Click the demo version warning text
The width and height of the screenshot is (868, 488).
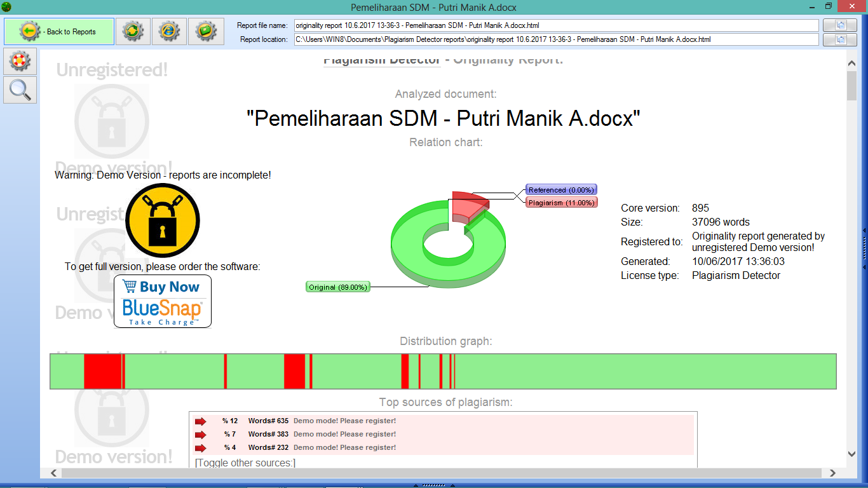pyautogui.click(x=163, y=175)
